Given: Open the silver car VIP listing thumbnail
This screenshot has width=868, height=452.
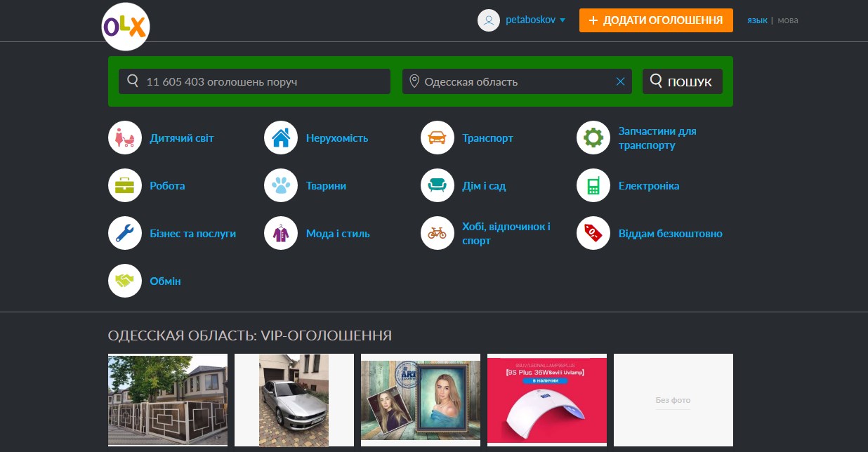Looking at the screenshot, I should pos(294,400).
